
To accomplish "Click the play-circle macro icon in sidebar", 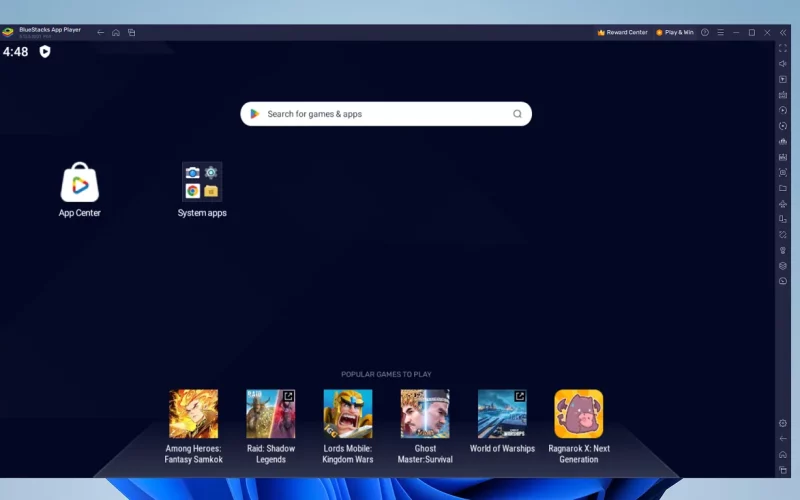I will click(783, 110).
